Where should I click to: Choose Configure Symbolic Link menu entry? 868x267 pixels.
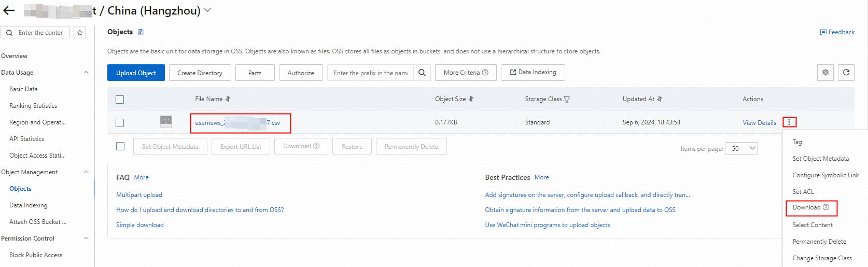(825, 175)
